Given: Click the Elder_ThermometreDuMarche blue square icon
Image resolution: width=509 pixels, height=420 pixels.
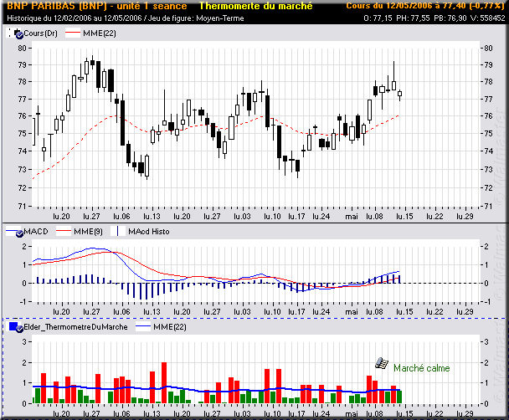Looking at the screenshot, I should [15, 327].
